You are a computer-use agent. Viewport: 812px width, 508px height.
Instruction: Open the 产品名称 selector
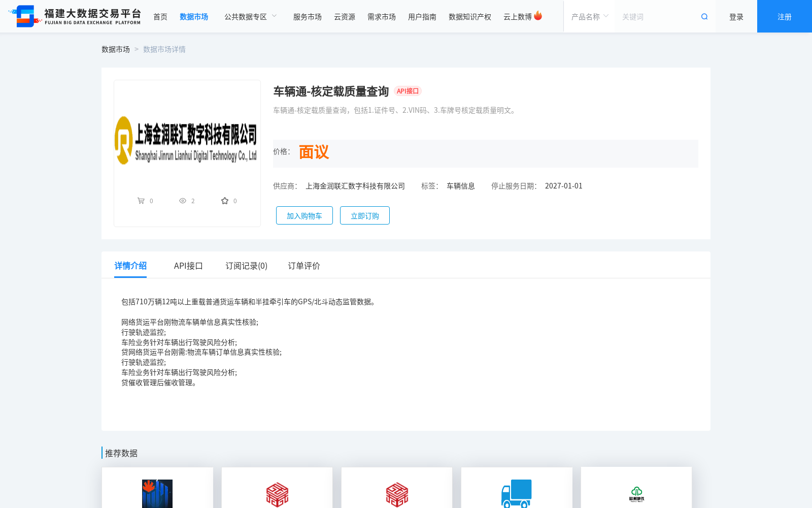[588, 16]
